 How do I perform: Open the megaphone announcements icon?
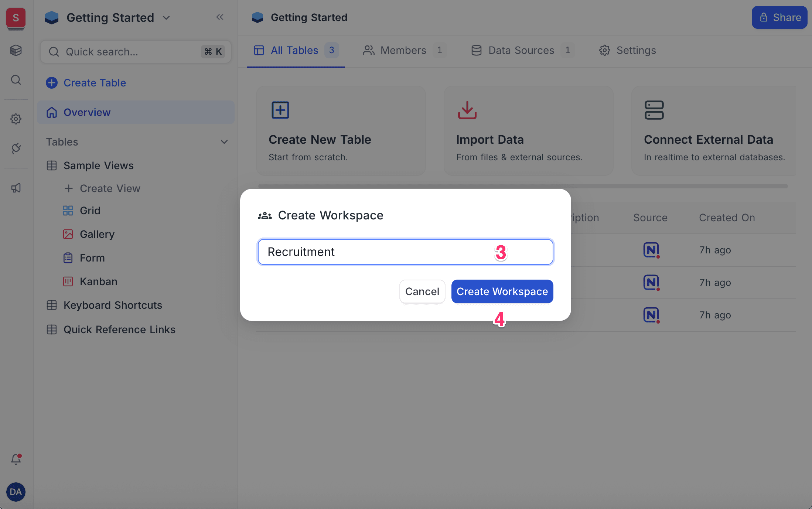click(16, 188)
